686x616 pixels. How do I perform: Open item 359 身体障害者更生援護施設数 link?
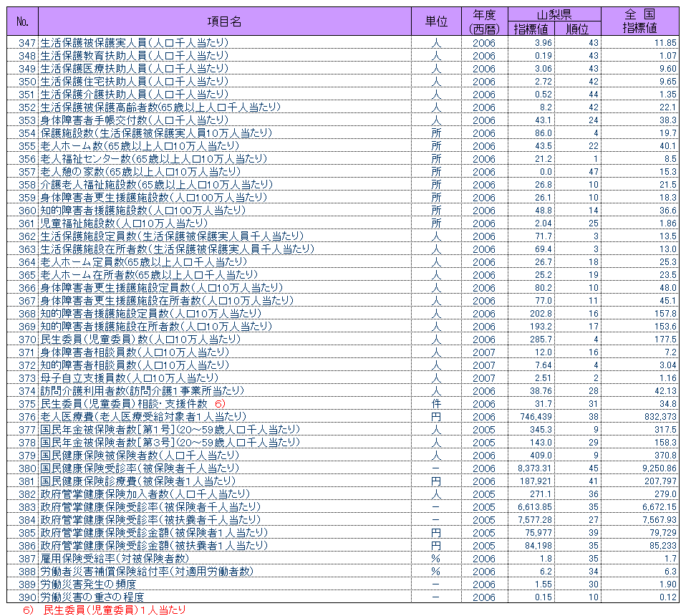(x=153, y=198)
